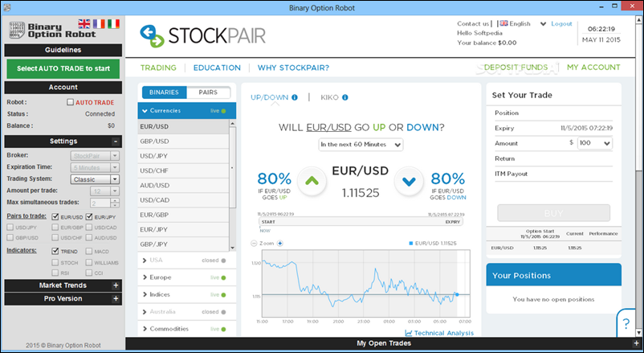Open the Trading System Classic dropdown
644x353 pixels.
[x=95, y=179]
